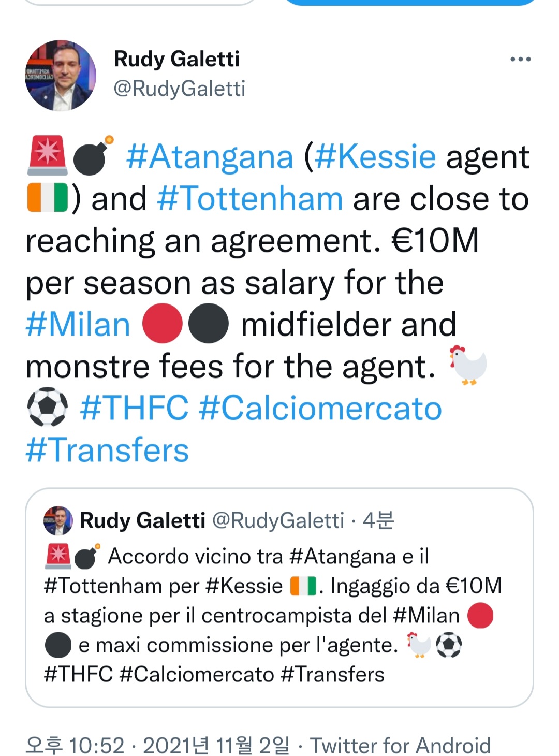The height and width of the screenshot is (756, 559).
Task: Open the three-dot more options menu
Action: pyautogui.click(x=520, y=60)
